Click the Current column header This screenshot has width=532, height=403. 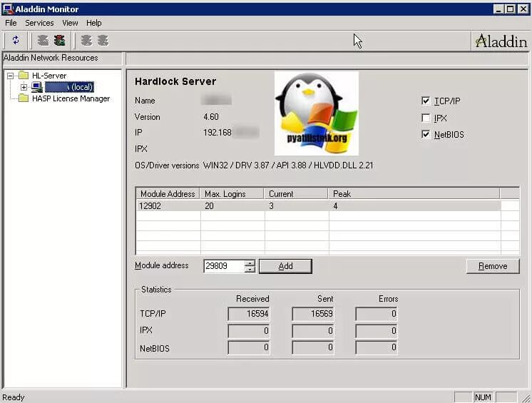(296, 194)
